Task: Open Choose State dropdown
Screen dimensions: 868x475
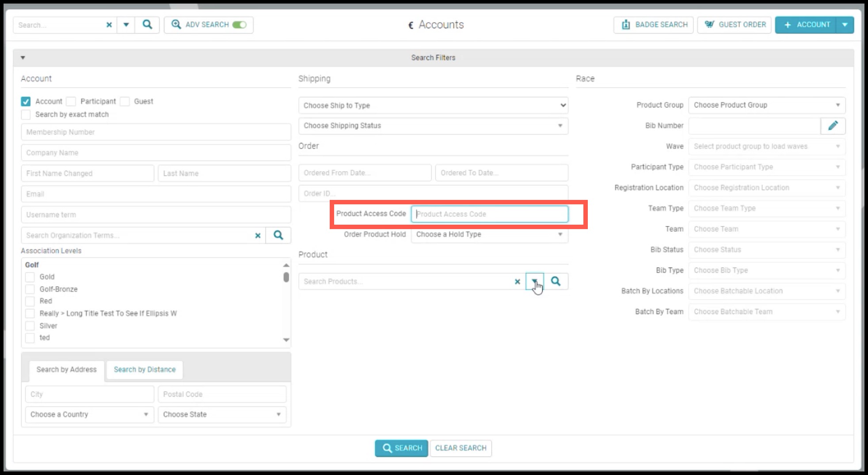Action: (222, 414)
